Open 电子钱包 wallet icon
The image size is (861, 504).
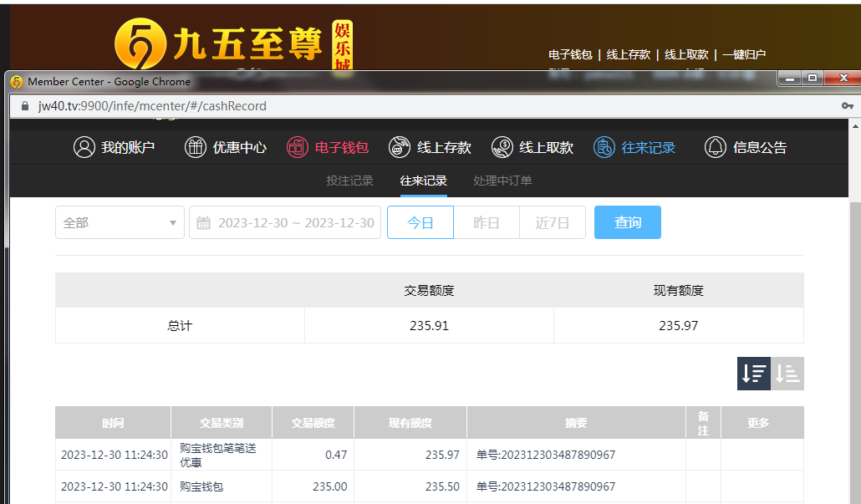tap(297, 147)
